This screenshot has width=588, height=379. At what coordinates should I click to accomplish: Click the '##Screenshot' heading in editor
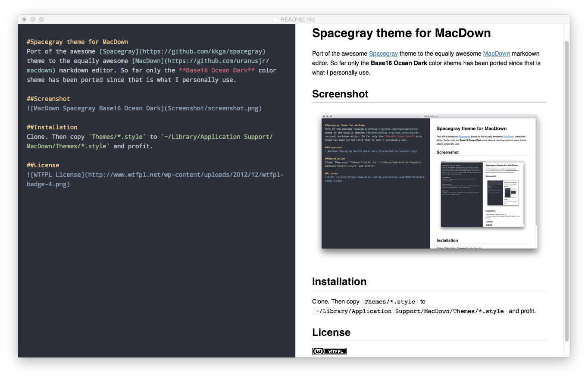click(48, 99)
